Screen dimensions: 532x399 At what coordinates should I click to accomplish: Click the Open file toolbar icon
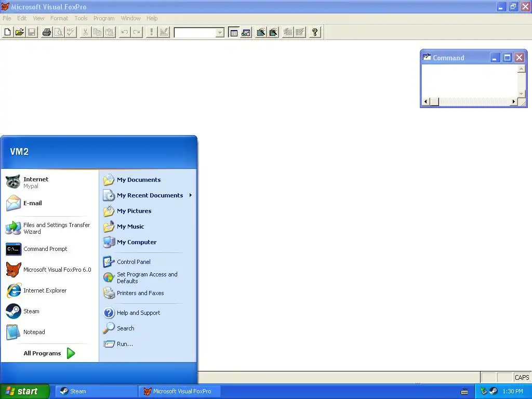click(20, 32)
